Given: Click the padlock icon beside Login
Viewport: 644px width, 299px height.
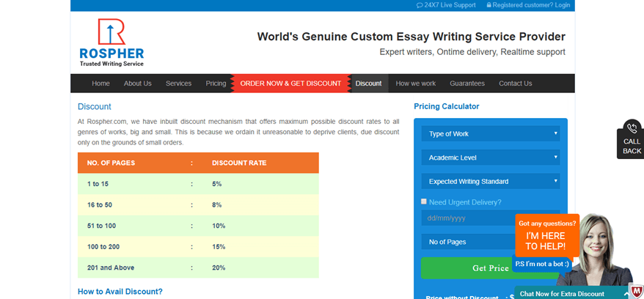Looking at the screenshot, I should click(x=489, y=5).
